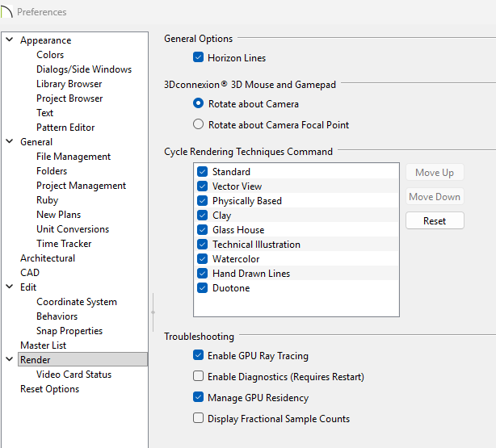Enable Diagnostics requiring restart
Screen dimensions: 496x448
pos(198,377)
